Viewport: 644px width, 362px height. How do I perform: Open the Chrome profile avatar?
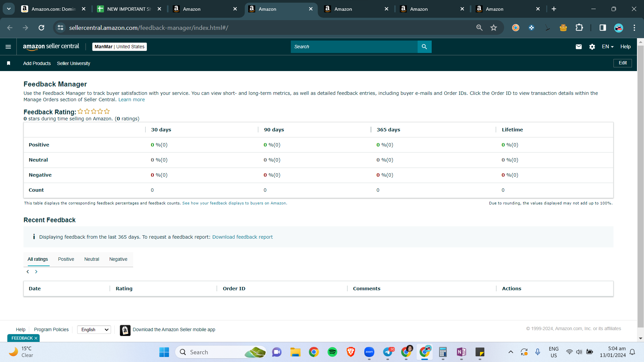(x=619, y=28)
